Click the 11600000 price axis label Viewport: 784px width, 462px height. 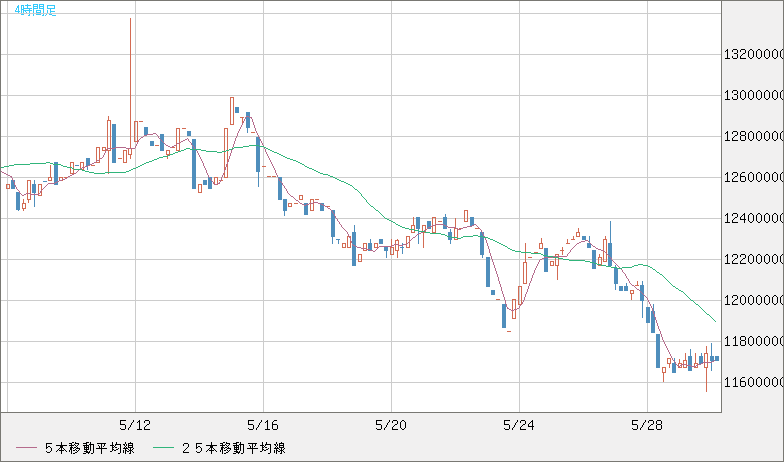click(x=754, y=382)
